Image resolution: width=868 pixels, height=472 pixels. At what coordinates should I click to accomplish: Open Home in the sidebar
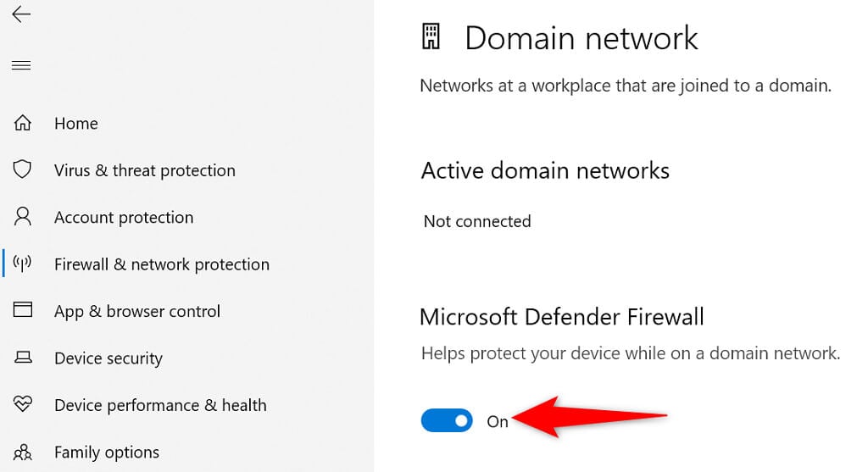(x=76, y=124)
